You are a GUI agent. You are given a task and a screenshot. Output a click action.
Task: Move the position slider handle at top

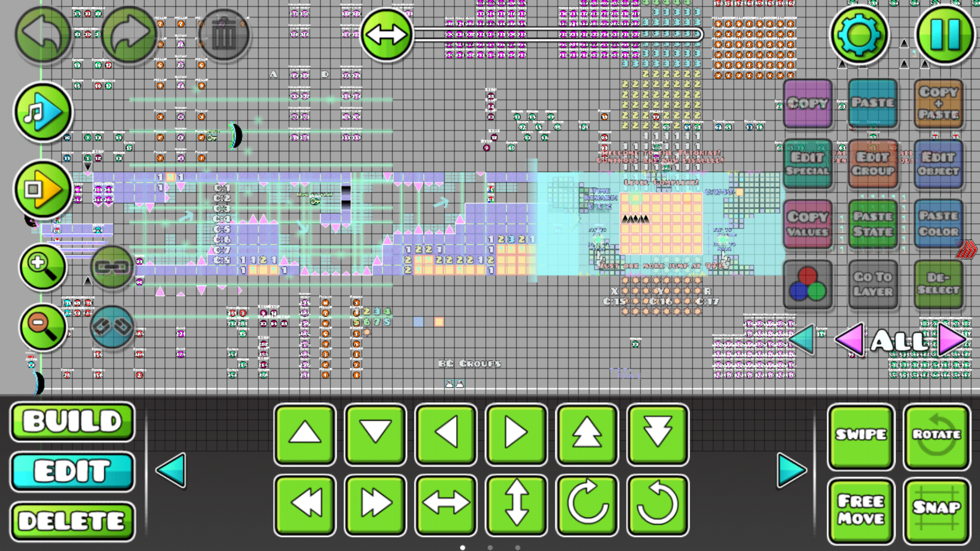point(387,34)
